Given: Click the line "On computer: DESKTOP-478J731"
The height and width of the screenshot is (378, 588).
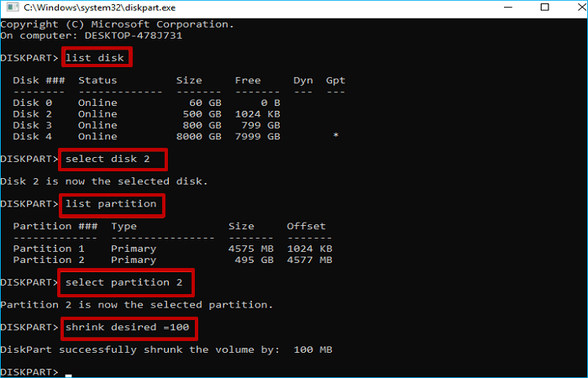Looking at the screenshot, I should point(92,35).
